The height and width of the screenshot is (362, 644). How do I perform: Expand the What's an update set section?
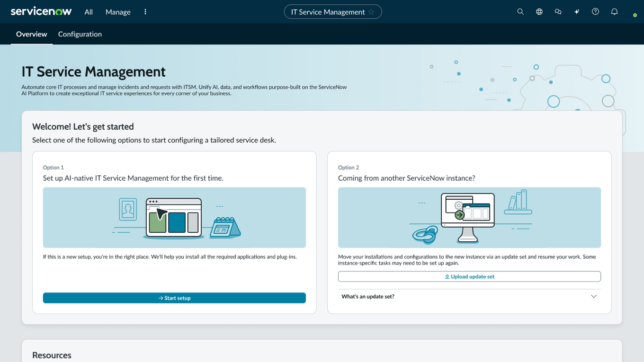(x=469, y=297)
